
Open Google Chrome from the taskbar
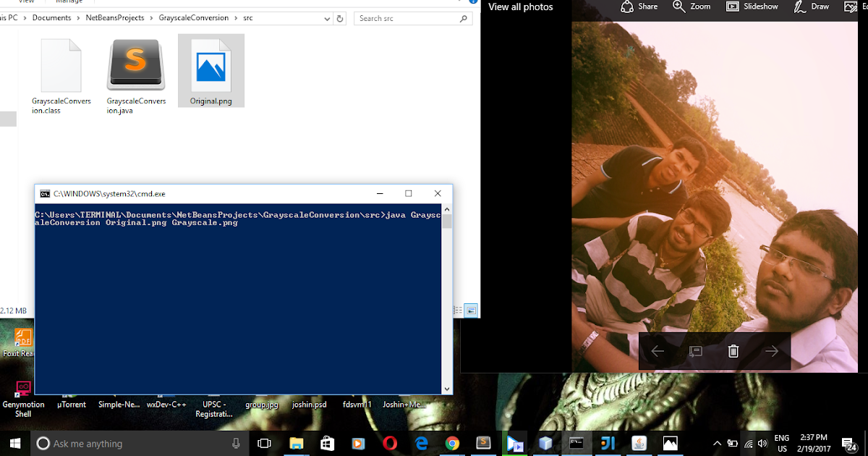[x=452, y=443]
